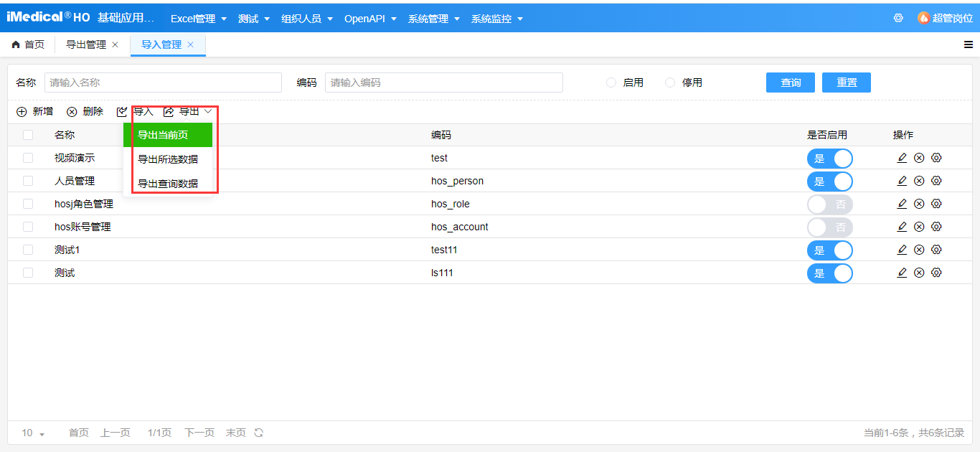Open the gear settings icon for 测试1 row

click(936, 249)
